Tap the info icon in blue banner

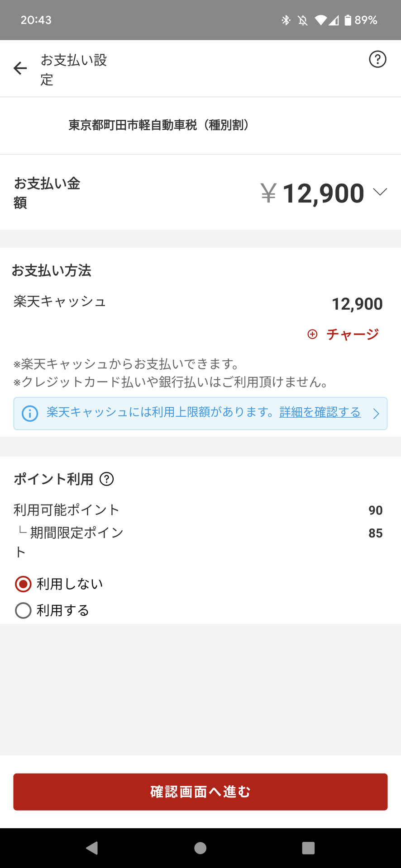coord(30,413)
